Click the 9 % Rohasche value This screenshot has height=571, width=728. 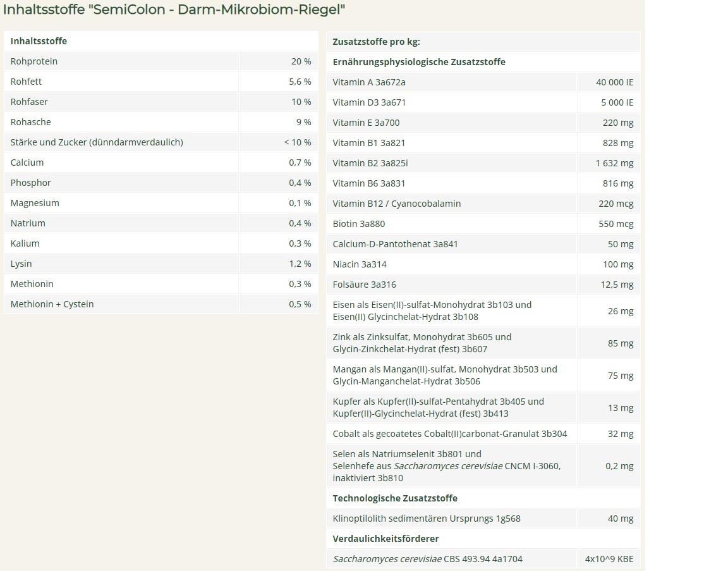pyautogui.click(x=303, y=122)
